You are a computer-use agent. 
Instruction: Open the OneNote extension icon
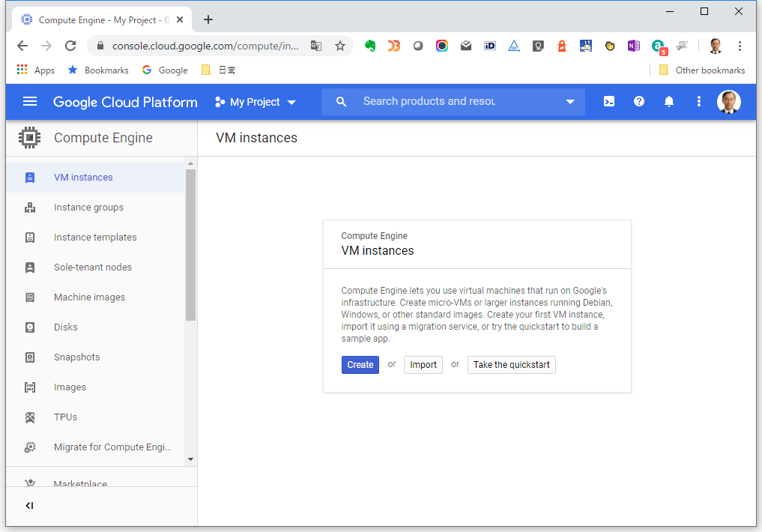point(633,46)
